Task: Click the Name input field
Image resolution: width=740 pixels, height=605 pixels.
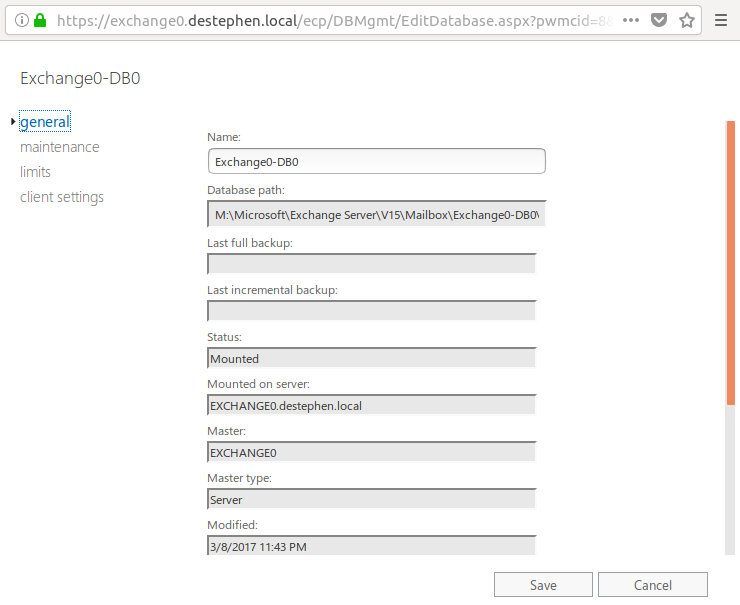Action: [x=377, y=161]
